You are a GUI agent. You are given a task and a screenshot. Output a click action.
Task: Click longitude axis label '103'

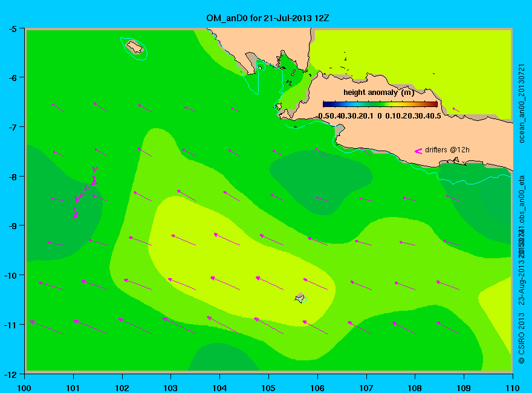coord(170,388)
